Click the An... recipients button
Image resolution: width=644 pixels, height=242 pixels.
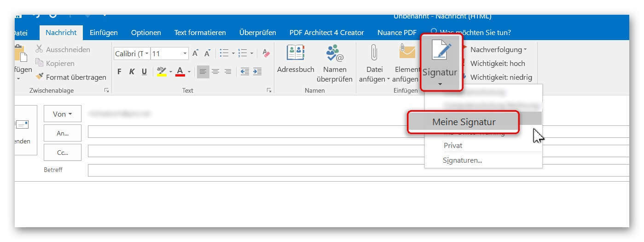click(x=63, y=133)
